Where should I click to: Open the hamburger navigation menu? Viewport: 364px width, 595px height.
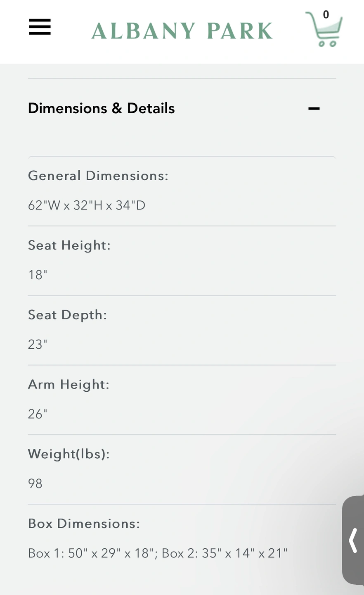pyautogui.click(x=40, y=27)
